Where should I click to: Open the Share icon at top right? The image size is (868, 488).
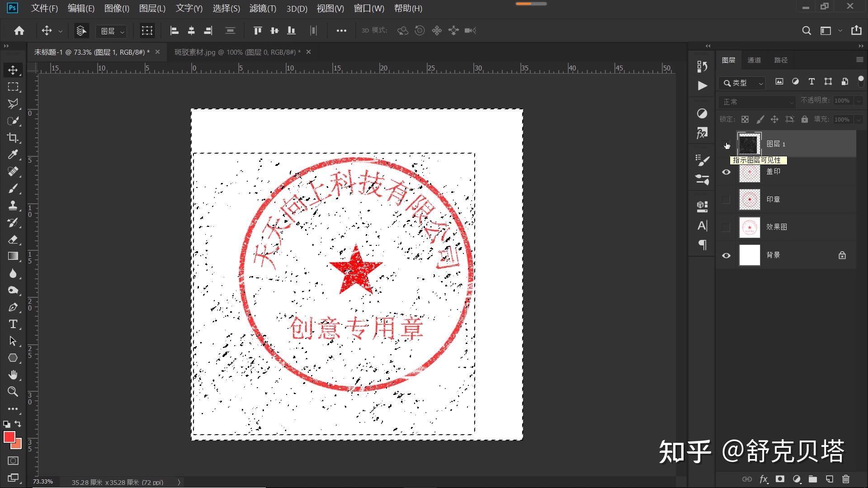coord(856,30)
